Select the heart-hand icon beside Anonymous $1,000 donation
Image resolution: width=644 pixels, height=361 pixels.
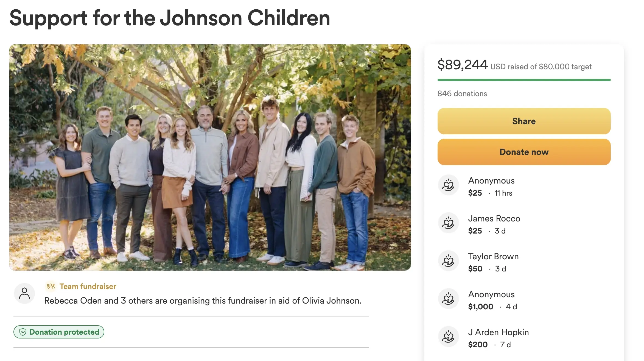point(448,299)
